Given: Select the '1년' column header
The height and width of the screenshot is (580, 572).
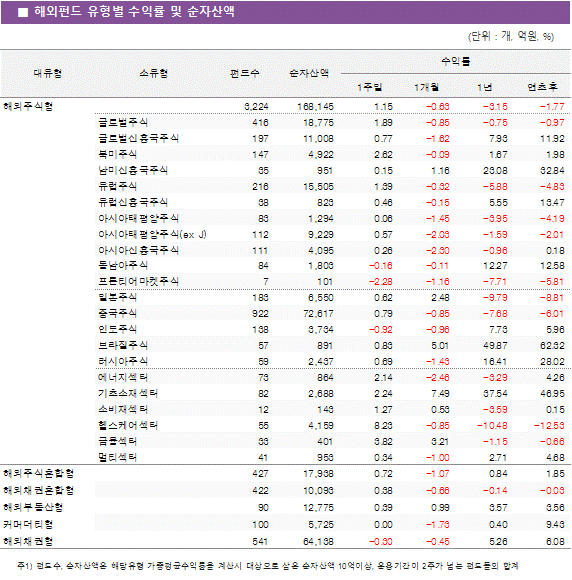Looking at the screenshot, I should (484, 87).
